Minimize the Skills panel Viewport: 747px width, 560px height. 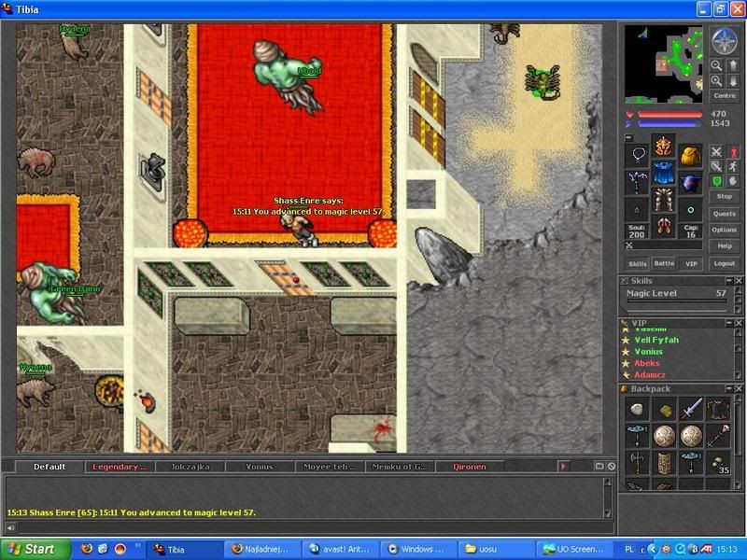pos(729,281)
